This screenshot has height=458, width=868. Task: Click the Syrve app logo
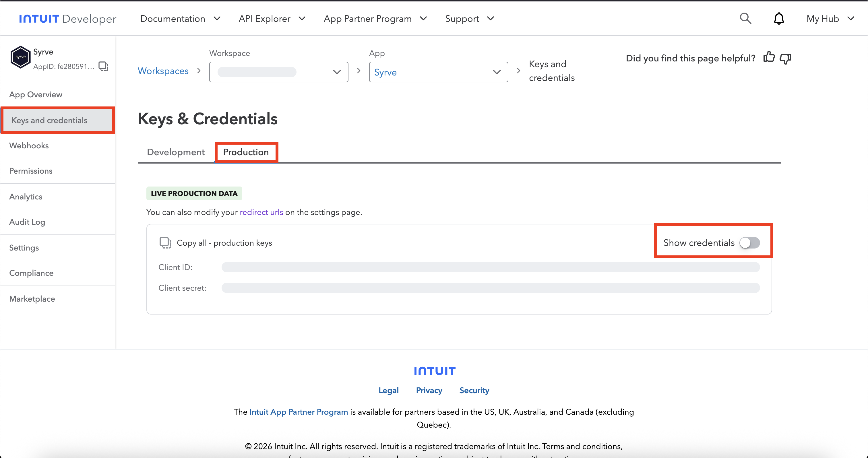click(x=21, y=57)
